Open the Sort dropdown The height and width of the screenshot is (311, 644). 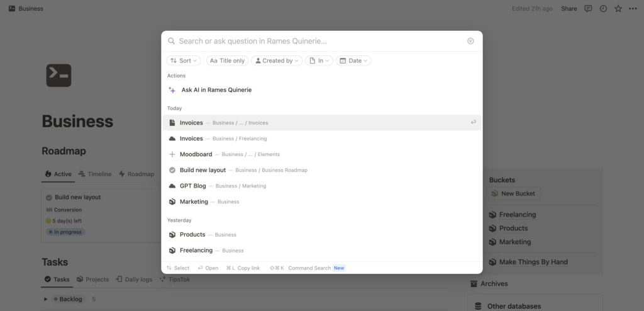(184, 60)
